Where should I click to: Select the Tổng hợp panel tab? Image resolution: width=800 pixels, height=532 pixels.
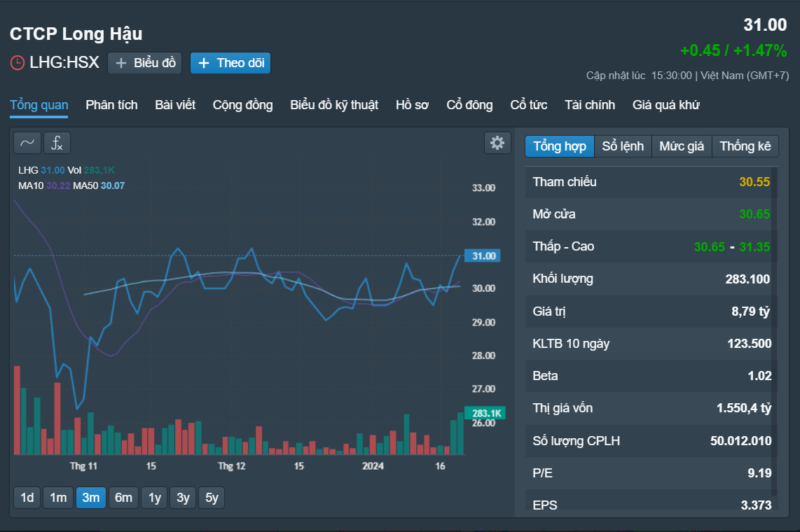(560, 146)
